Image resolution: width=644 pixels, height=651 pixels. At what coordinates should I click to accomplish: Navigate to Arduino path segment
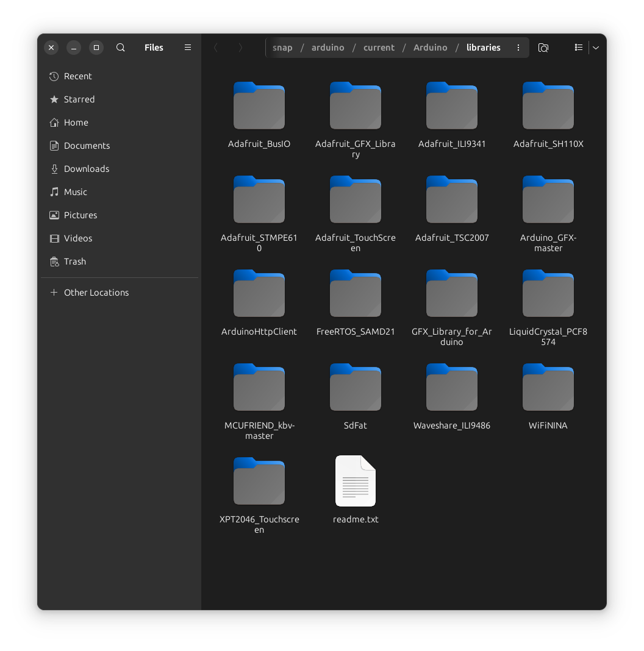coord(430,48)
